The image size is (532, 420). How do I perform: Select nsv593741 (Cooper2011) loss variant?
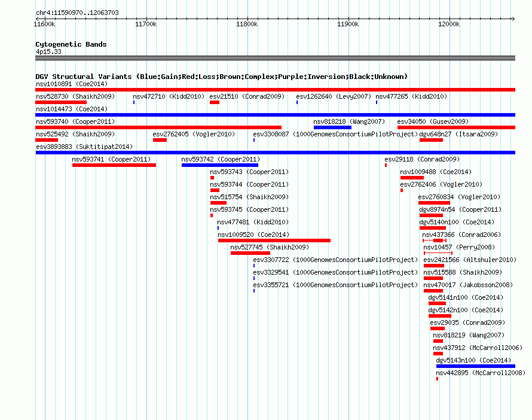(114, 165)
